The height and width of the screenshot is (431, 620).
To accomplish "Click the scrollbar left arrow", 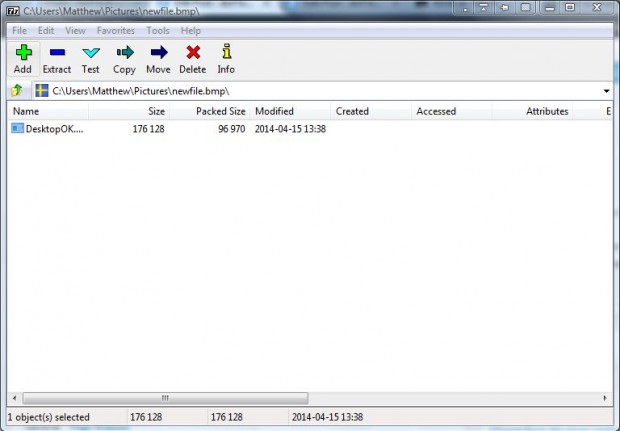I will pos(15,398).
